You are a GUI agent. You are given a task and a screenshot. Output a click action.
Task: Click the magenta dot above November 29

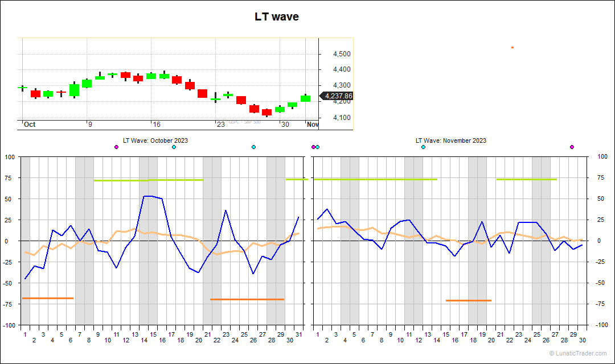click(x=572, y=147)
